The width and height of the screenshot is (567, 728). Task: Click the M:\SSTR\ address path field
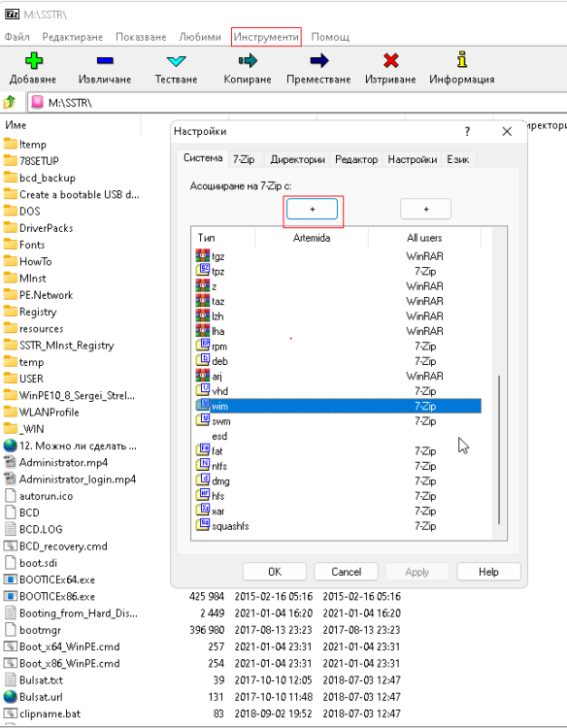[x=297, y=102]
